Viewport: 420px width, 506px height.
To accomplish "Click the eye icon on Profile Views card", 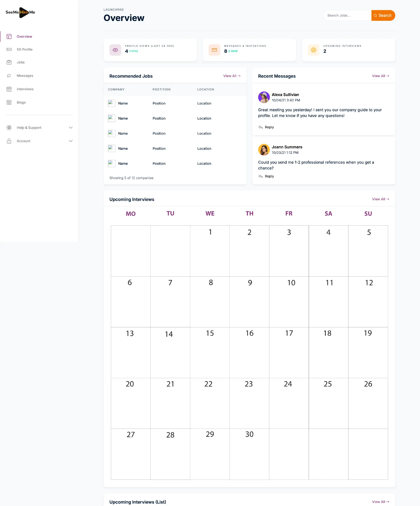I will point(115,50).
